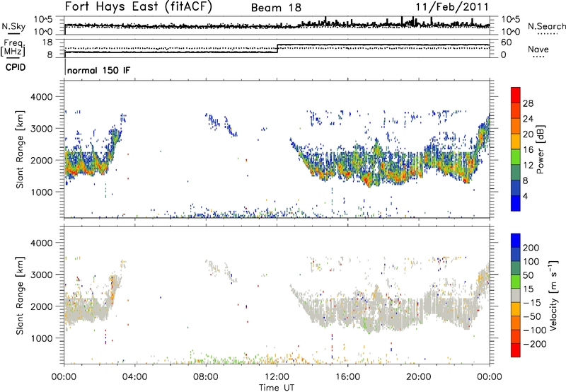Viewport: 566px width, 392px height.
Task: Click the 'Velocity [m s⁻¹]' color bar label
Action: click(x=553, y=295)
